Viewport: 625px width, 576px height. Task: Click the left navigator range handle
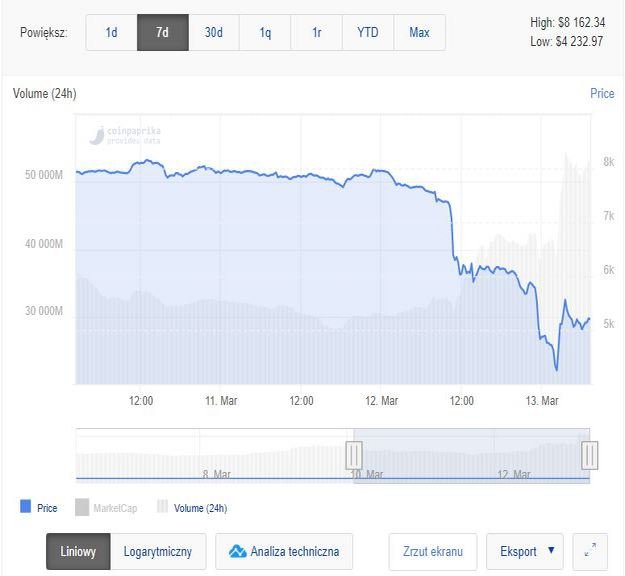(354, 455)
